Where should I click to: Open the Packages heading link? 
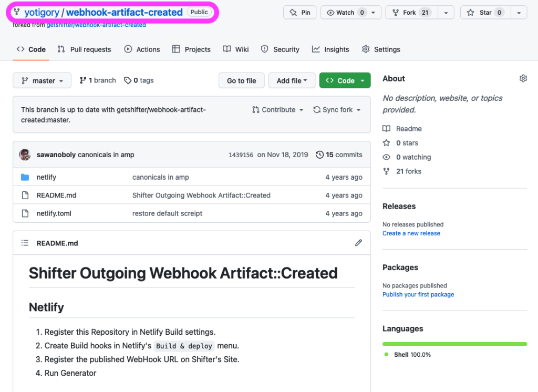(x=400, y=267)
